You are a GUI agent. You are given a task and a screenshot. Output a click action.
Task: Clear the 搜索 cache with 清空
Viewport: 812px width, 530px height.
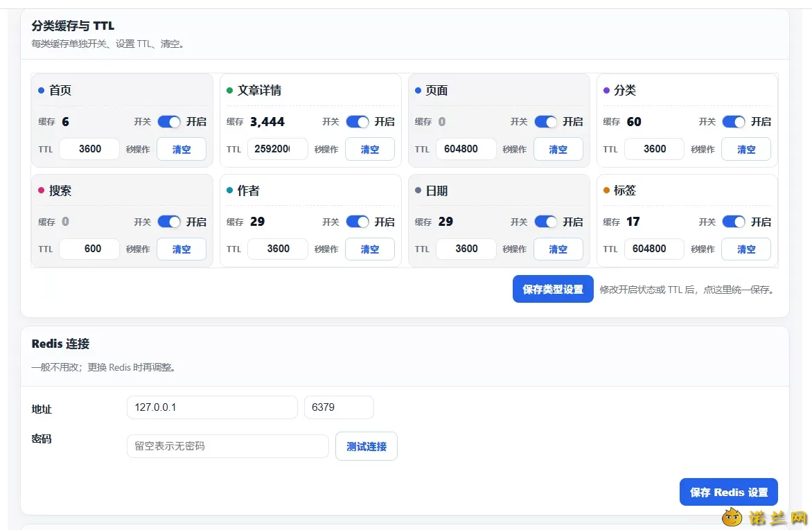(x=182, y=249)
